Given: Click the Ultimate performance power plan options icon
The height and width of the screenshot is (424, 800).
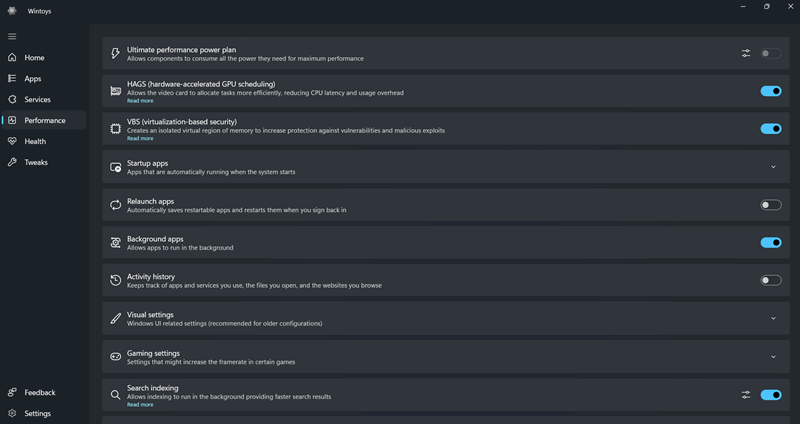Looking at the screenshot, I should click(x=746, y=53).
